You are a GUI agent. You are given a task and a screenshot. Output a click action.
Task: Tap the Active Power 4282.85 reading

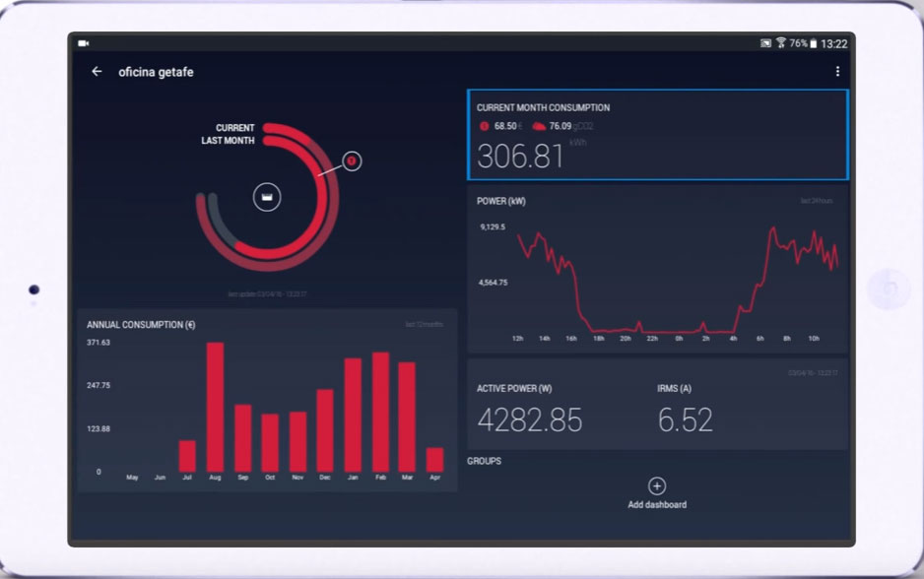[530, 420]
